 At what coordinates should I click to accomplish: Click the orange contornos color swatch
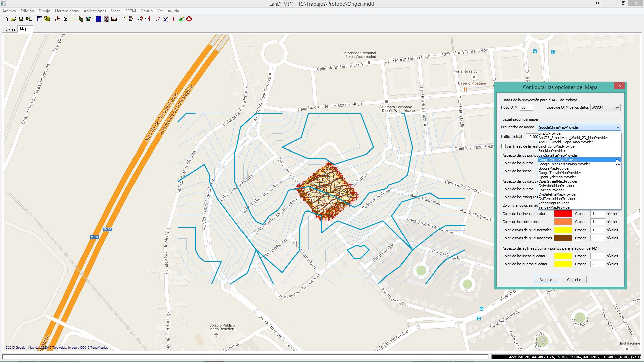tap(563, 222)
